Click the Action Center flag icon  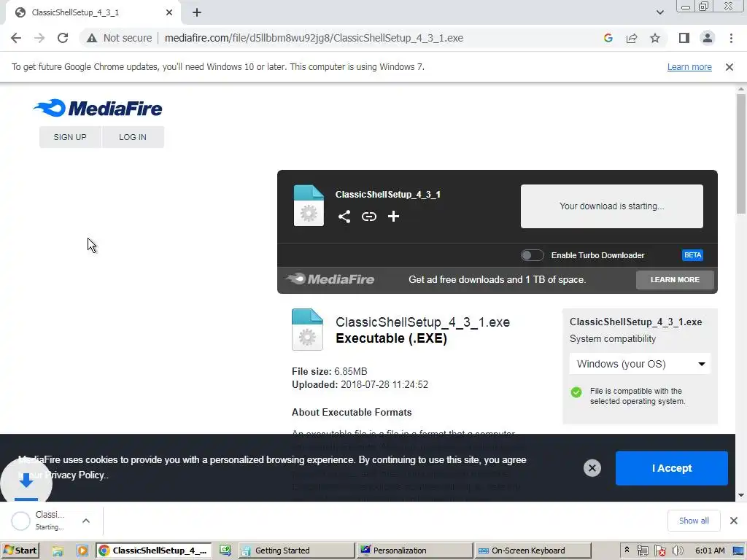pos(659,551)
